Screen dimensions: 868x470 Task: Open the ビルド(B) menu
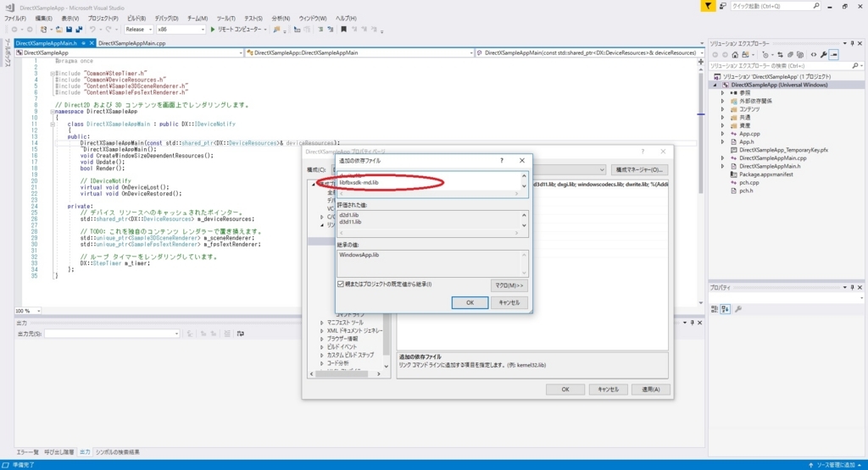(136, 19)
